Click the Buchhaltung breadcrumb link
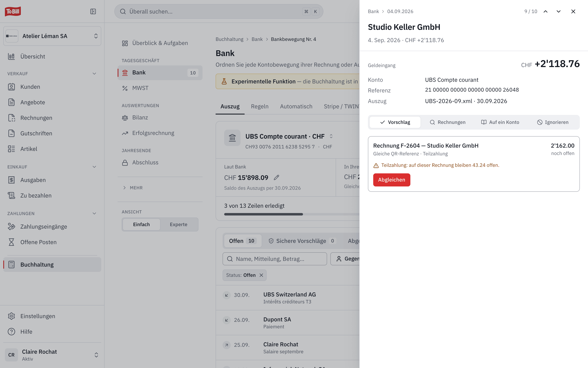The width and height of the screenshot is (588, 368). pyautogui.click(x=229, y=39)
